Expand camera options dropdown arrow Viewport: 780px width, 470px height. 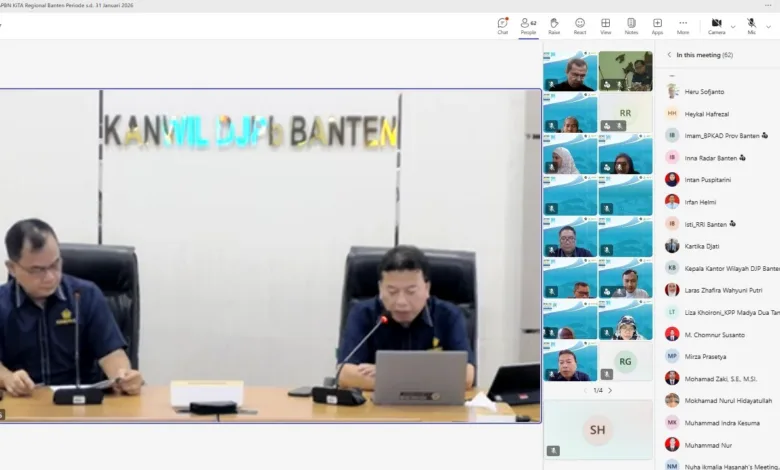coord(733,26)
